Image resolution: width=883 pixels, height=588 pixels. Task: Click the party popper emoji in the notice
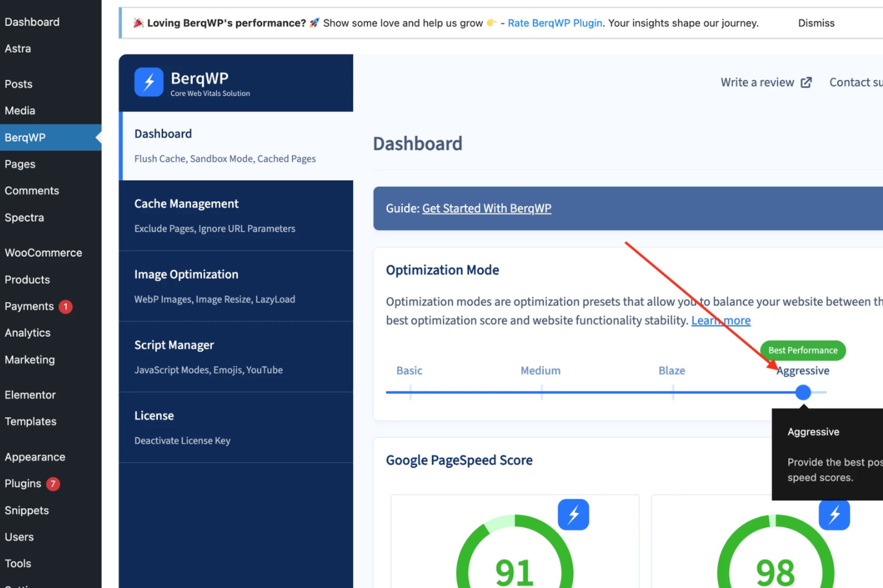tap(138, 23)
